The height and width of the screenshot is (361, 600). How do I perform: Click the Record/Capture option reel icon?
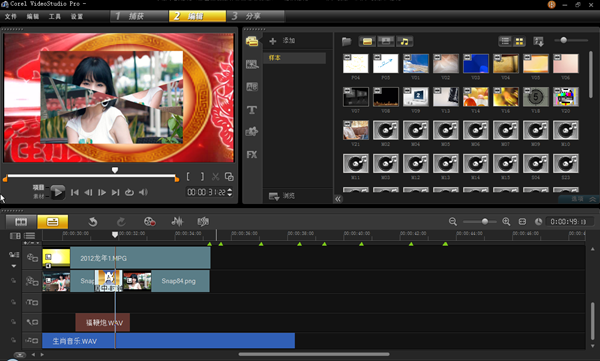[149, 222]
